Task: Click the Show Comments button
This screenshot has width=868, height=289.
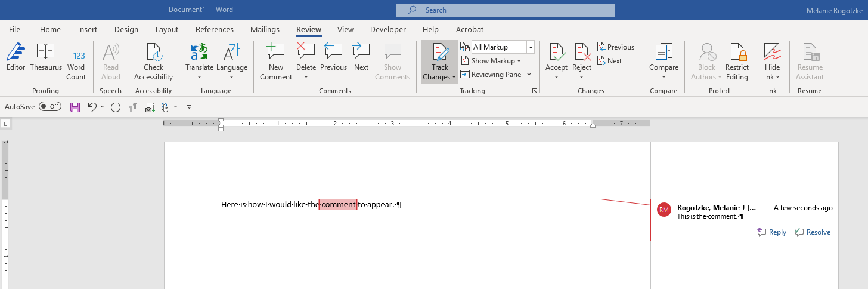Action: tap(392, 62)
